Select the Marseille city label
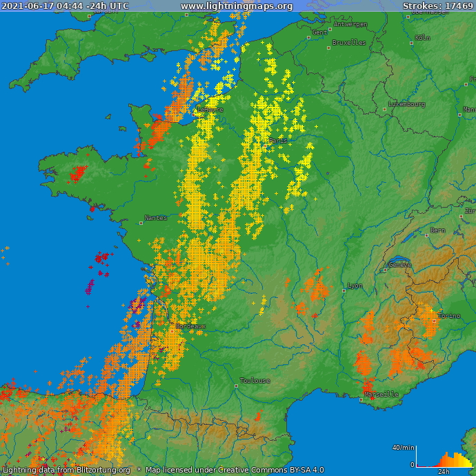Image resolution: width=476 pixels, height=476 pixels. tap(381, 395)
